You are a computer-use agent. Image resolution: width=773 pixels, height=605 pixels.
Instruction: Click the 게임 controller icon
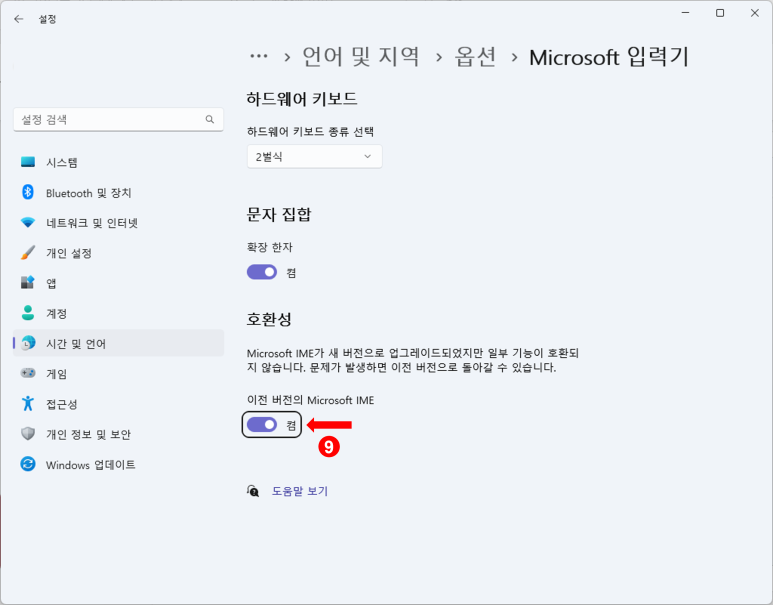[x=28, y=373]
